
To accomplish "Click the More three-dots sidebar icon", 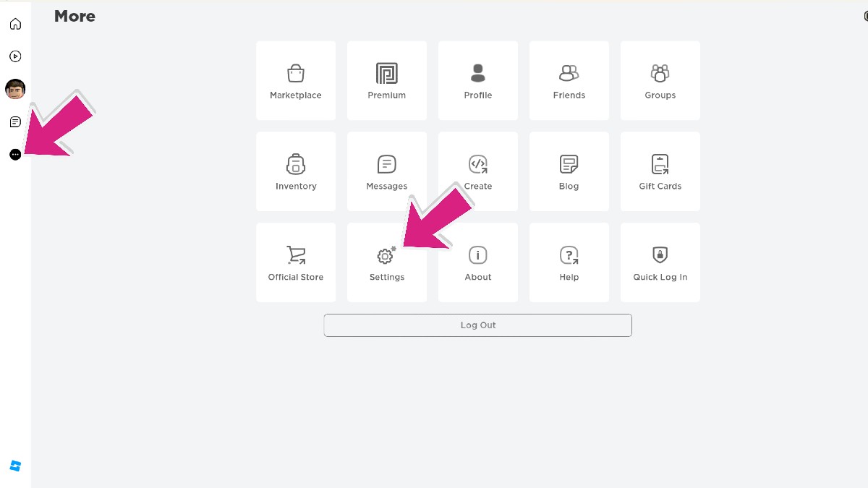I will coord(15,154).
